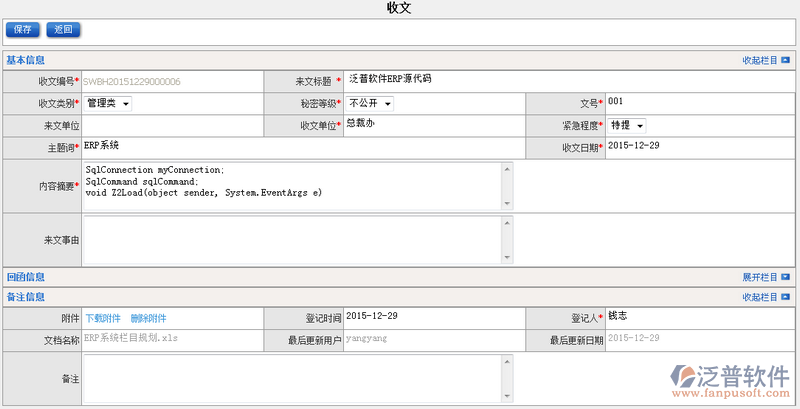
Task: Click inside the 备注 text area
Action: [293, 379]
